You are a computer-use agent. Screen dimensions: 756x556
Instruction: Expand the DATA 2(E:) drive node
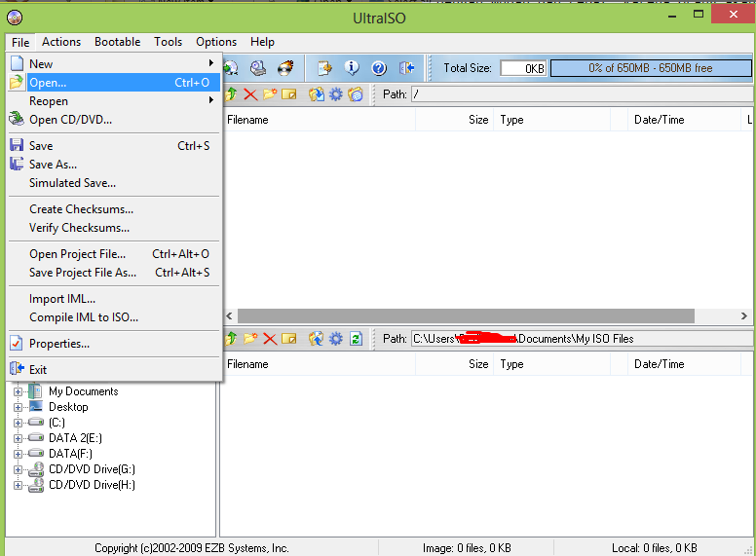18,438
